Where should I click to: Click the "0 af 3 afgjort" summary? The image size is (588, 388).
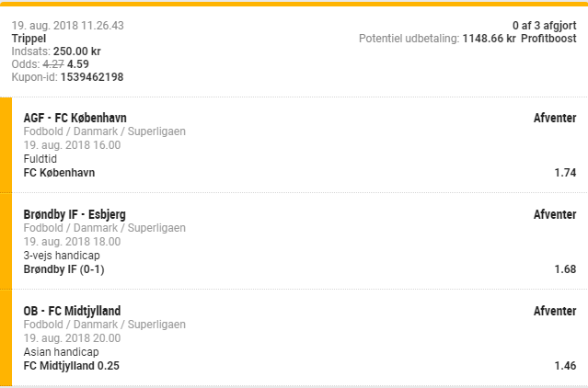click(545, 26)
